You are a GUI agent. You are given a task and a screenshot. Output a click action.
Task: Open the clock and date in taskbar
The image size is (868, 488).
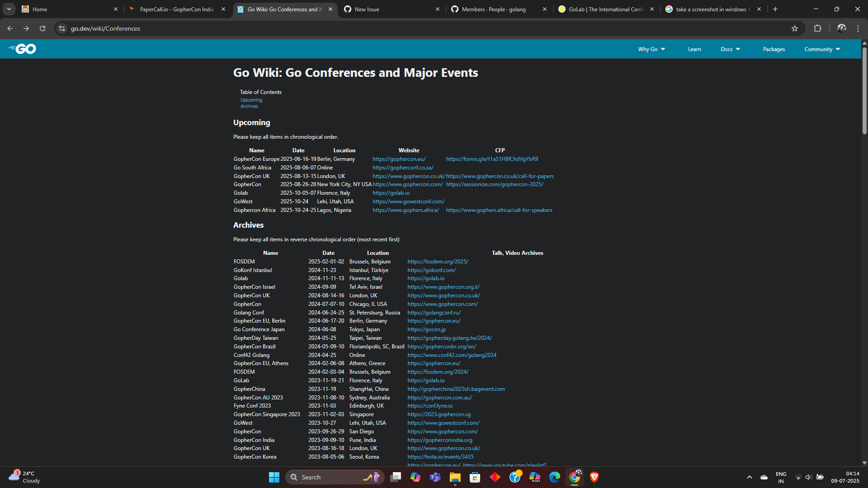(845, 477)
